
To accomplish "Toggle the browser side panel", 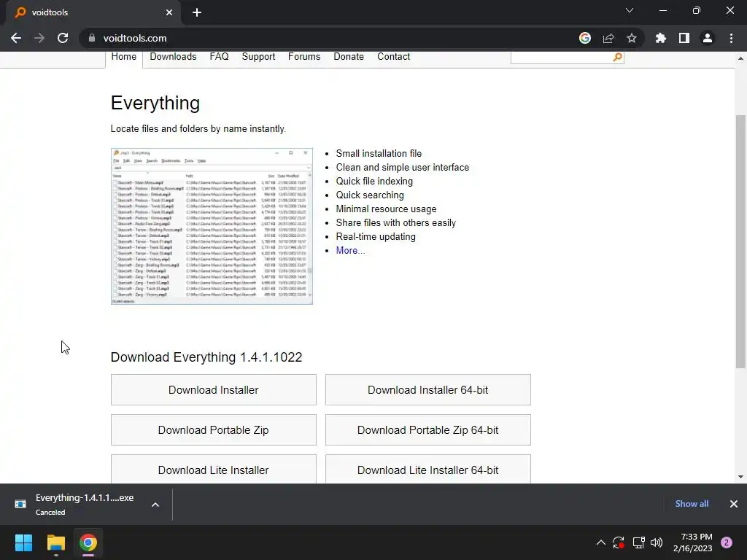I will tap(684, 38).
